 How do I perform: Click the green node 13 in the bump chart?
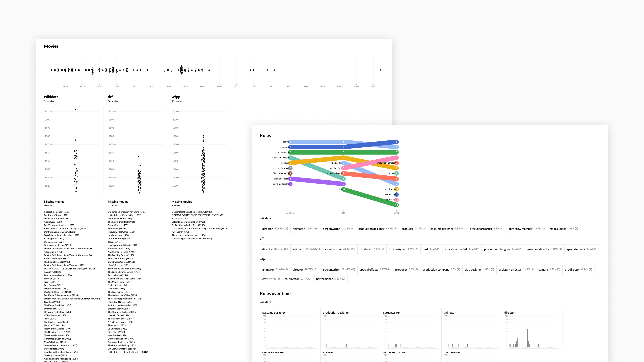tap(396, 205)
